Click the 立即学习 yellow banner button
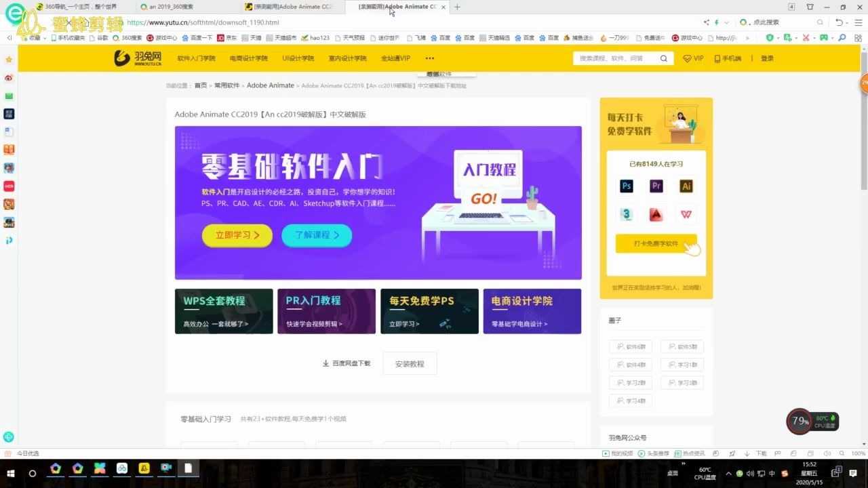868x488 pixels. (237, 235)
